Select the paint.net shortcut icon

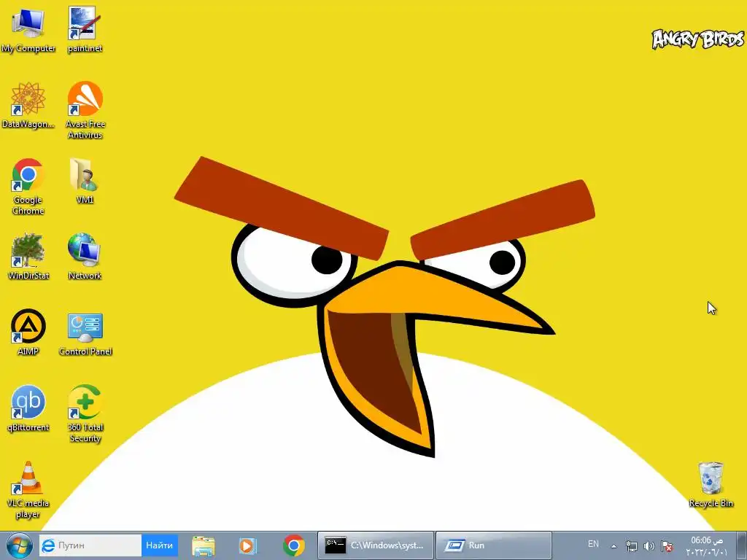tap(85, 29)
